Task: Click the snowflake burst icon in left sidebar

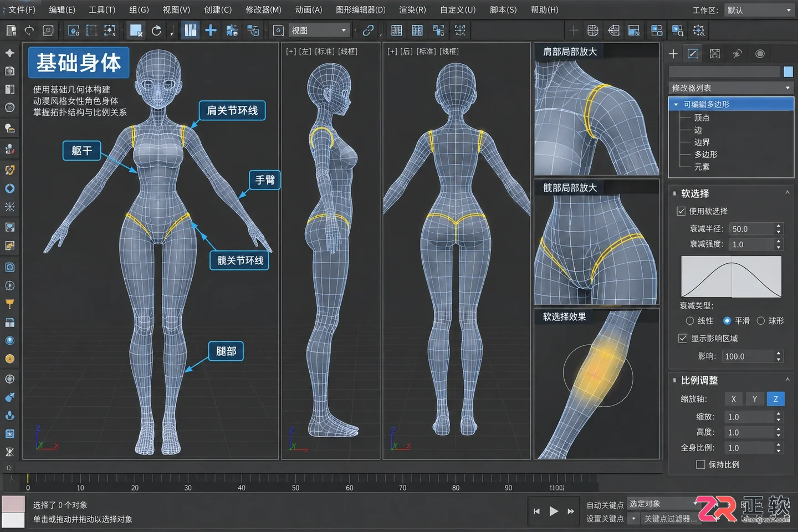Action: [x=9, y=207]
